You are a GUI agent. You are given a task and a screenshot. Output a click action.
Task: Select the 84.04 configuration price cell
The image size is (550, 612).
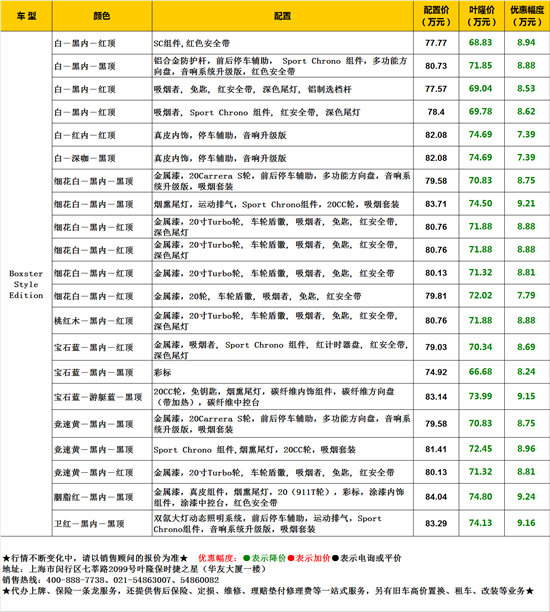[436, 496]
